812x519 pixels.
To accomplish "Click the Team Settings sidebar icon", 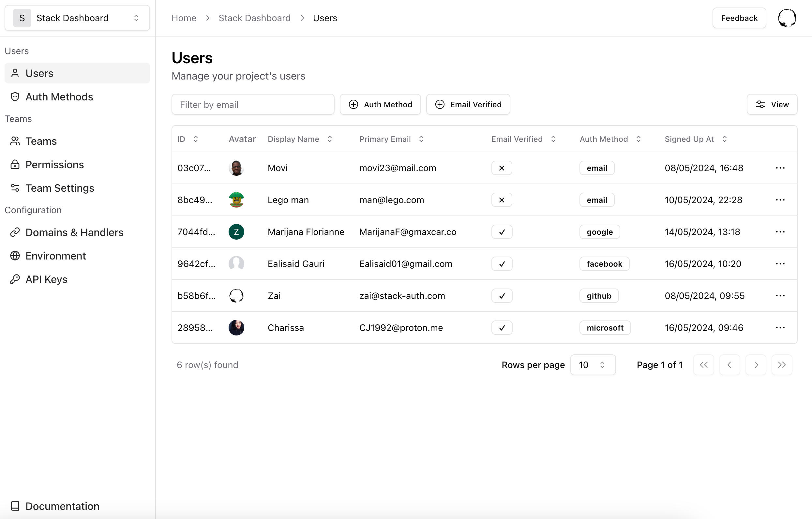I will (x=15, y=187).
